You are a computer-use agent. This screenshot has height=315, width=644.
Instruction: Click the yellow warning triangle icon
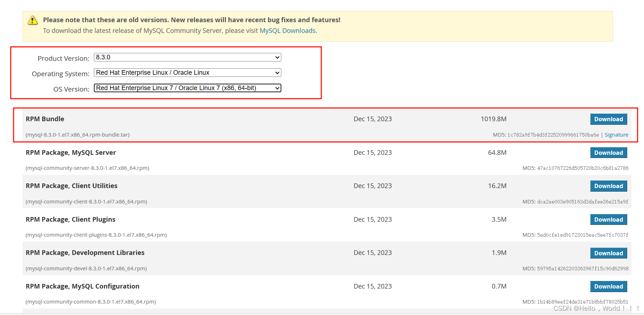(x=32, y=20)
